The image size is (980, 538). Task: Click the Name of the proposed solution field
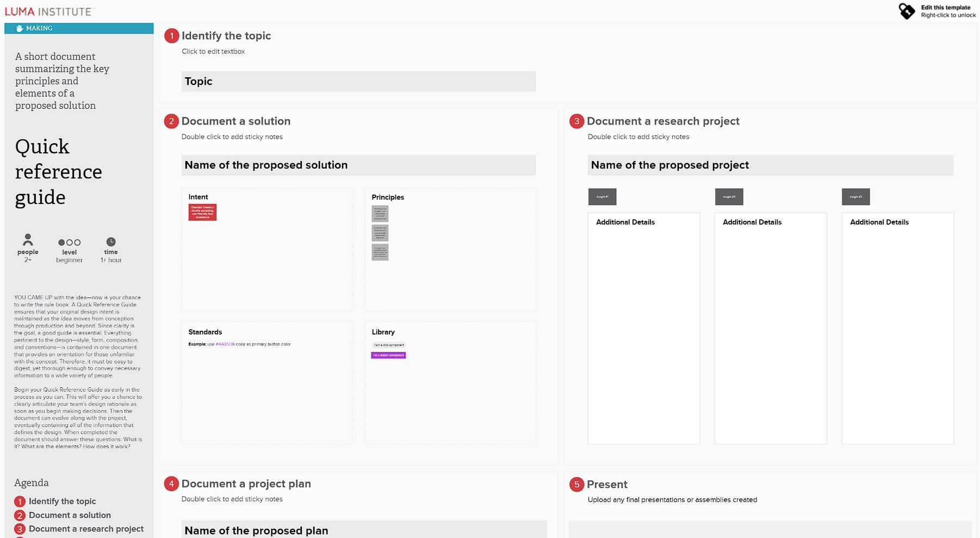pos(358,165)
